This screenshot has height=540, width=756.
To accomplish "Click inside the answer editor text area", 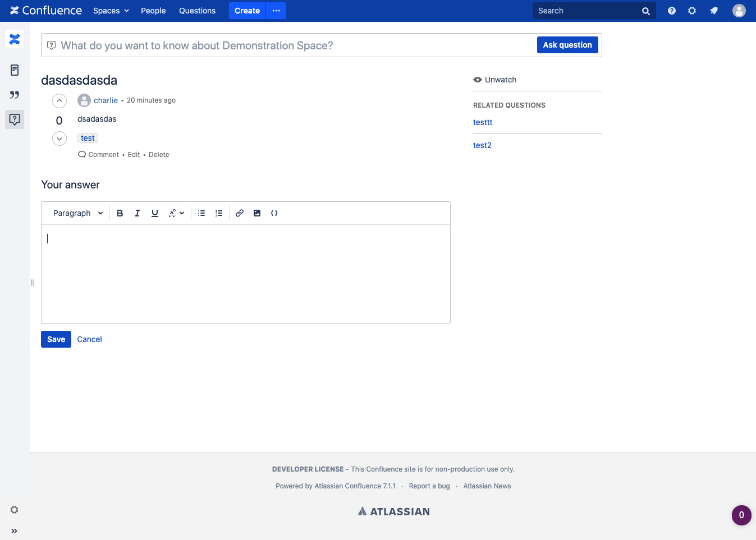I will pos(246,274).
